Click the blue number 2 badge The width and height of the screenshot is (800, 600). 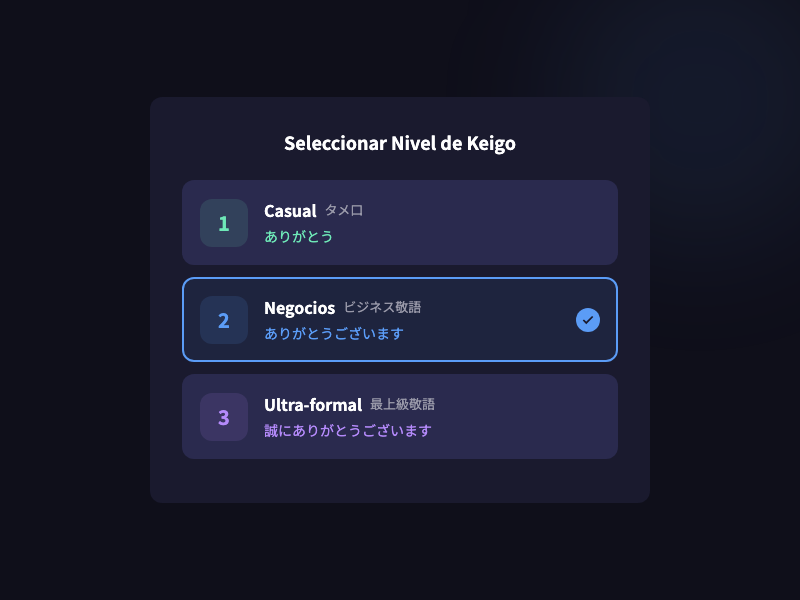point(223,320)
